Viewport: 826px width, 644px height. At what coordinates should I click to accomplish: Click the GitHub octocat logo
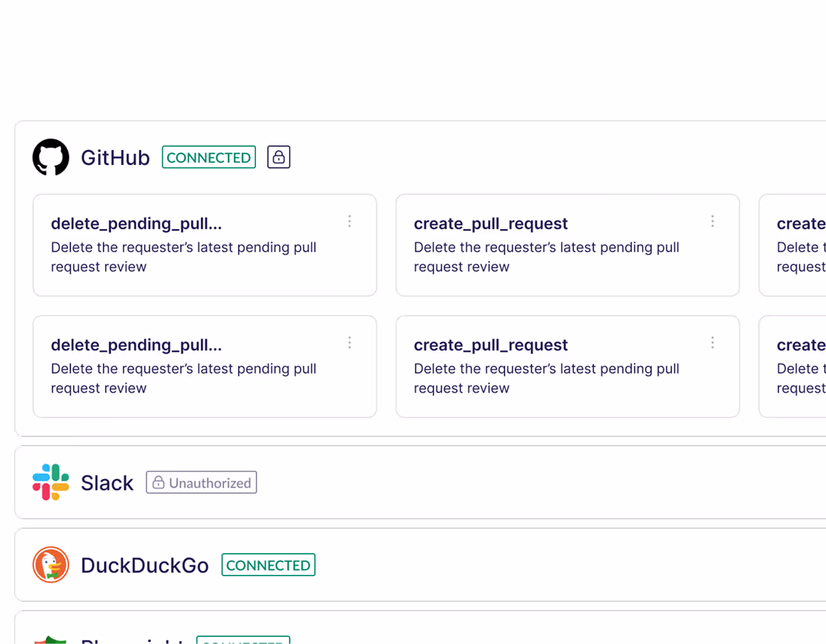[51, 157]
